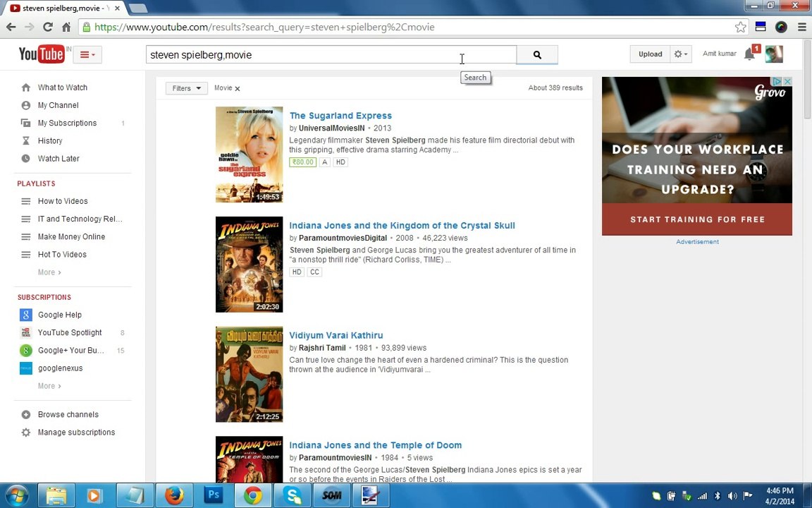Expand More under Subscriptions

(x=49, y=386)
